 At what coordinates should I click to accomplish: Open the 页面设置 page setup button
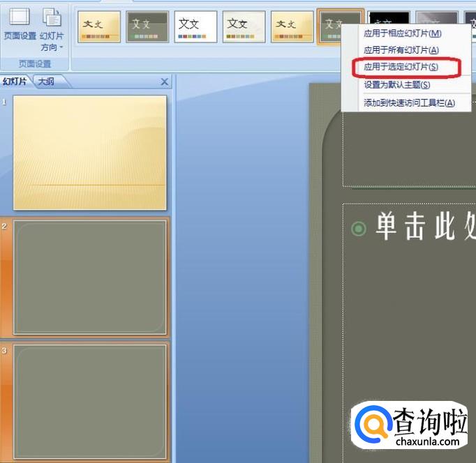[x=20, y=24]
